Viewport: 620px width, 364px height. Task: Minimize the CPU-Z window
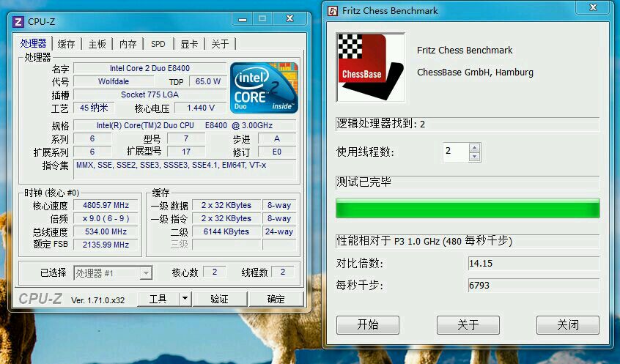(x=243, y=18)
